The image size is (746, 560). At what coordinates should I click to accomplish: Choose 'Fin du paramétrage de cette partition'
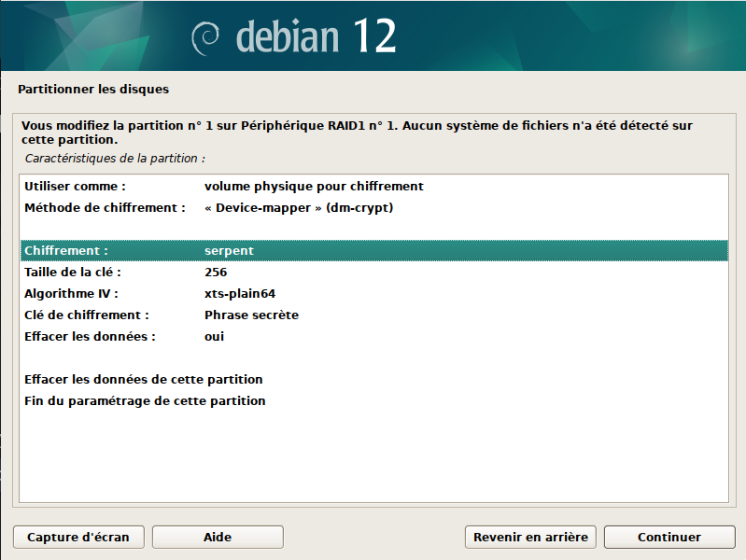point(374,401)
